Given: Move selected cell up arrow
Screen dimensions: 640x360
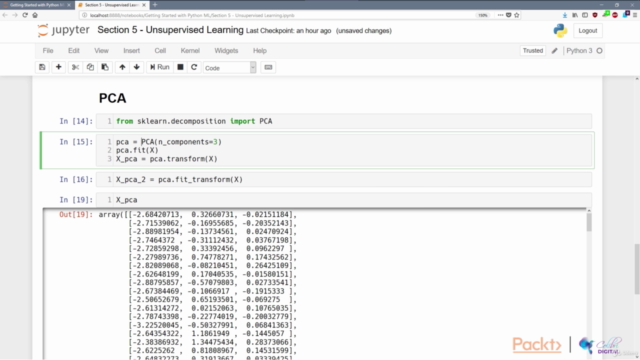Looking at the screenshot, I should [122, 67].
